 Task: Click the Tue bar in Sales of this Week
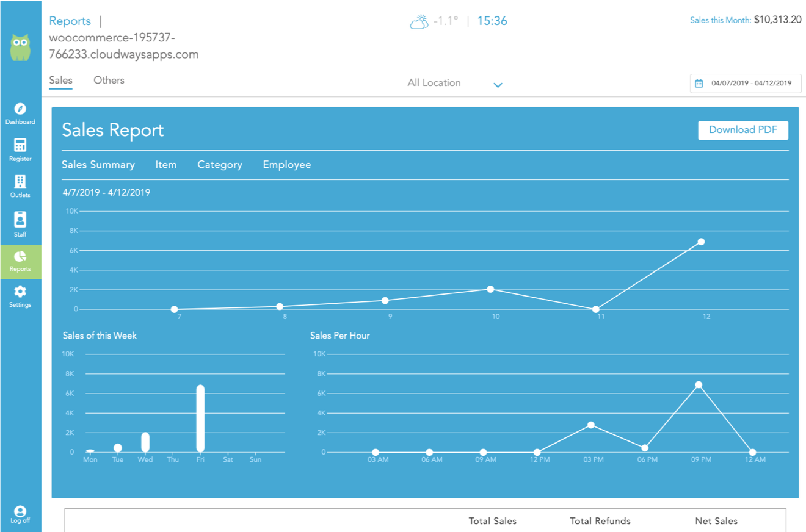coord(118,448)
